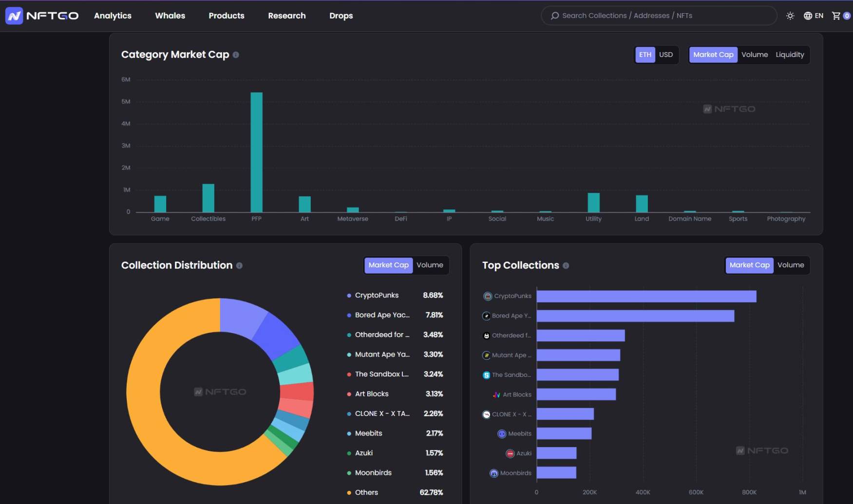853x504 pixels.
Task: Click info icon next to Top Collections
Action: (x=566, y=265)
